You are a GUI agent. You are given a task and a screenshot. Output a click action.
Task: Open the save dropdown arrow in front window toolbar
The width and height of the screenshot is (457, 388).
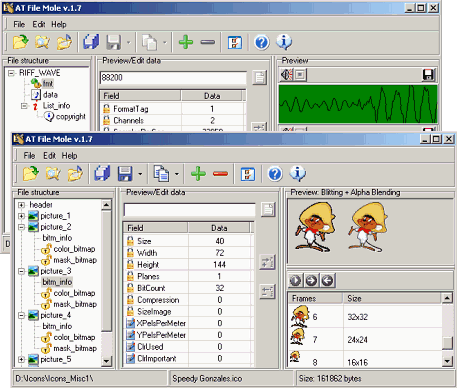pos(140,174)
